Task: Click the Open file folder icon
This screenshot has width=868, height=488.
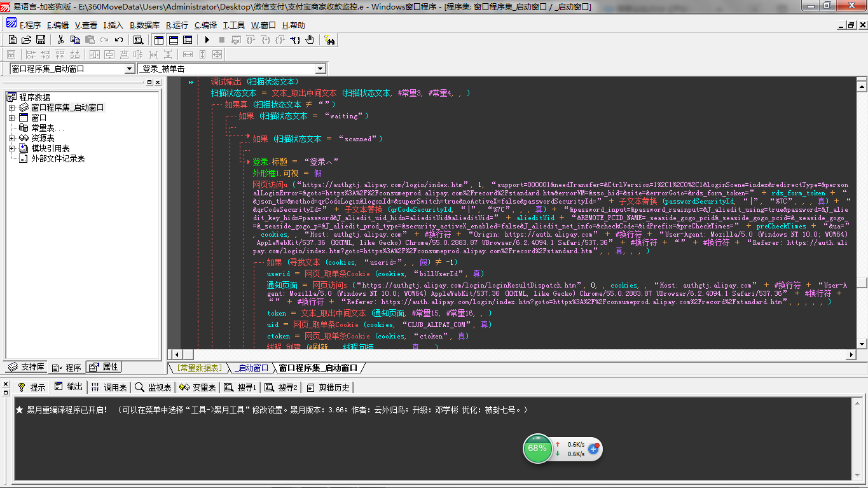Action: (27, 39)
